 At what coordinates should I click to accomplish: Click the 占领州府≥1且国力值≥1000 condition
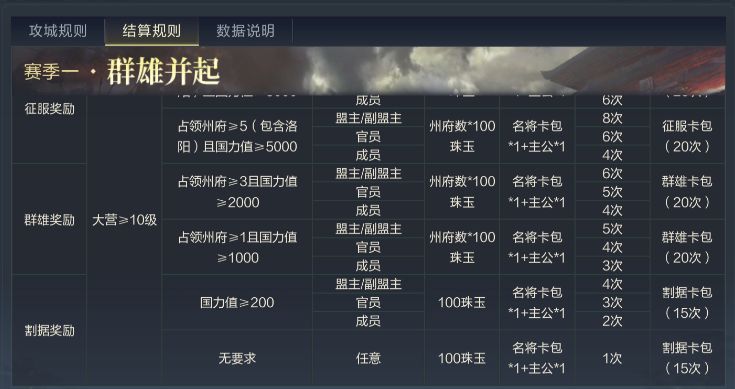237,247
